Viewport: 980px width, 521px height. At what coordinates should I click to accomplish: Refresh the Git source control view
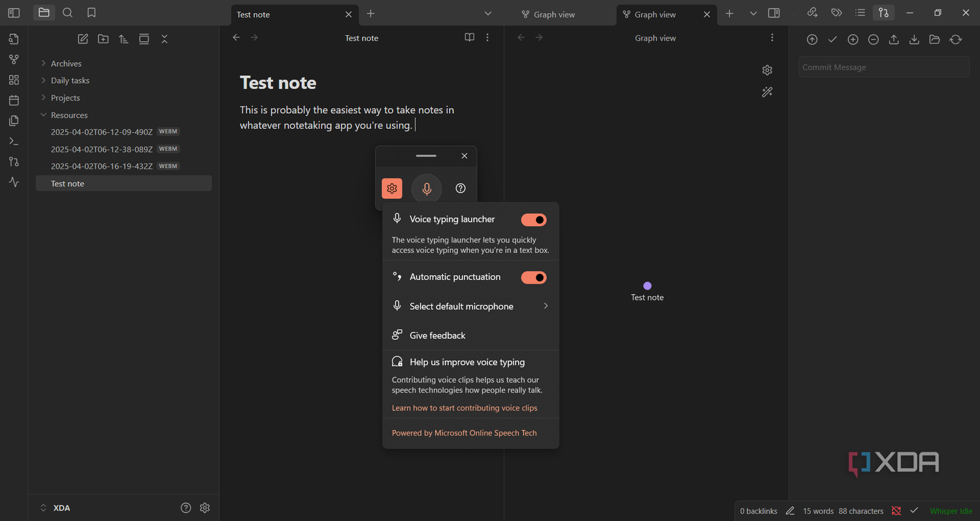click(x=956, y=39)
